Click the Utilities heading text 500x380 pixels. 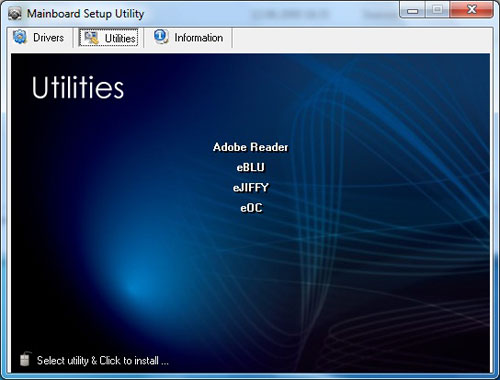[78, 87]
